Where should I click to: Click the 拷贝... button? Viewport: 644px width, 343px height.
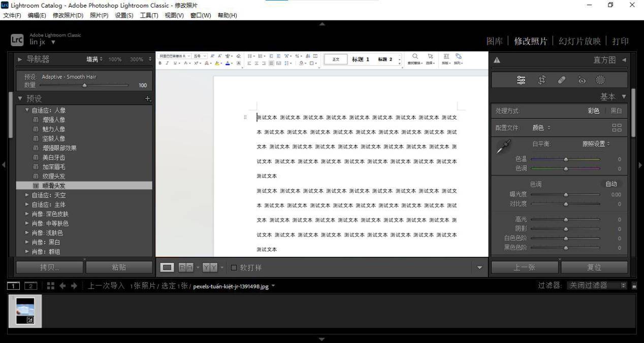50,267
